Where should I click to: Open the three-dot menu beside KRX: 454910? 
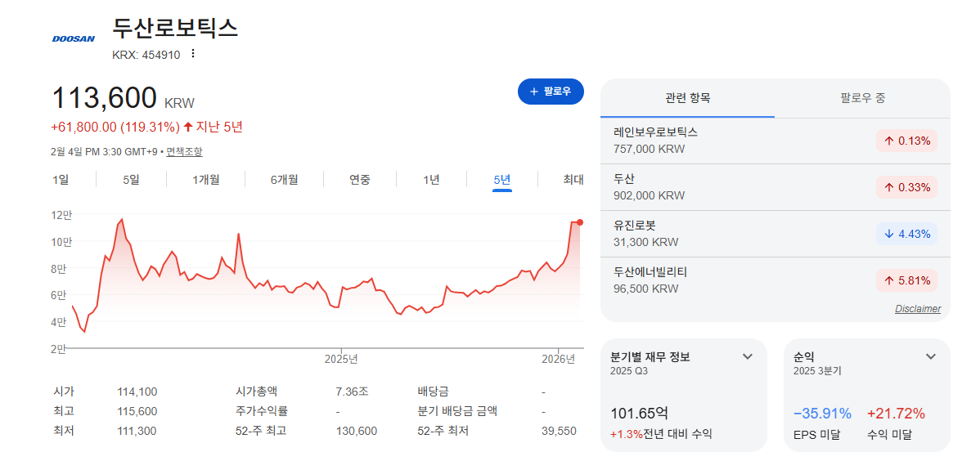coord(193,54)
